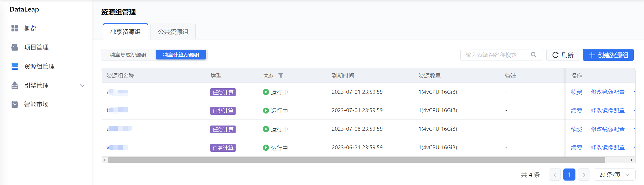The image size is (644, 185).
Task: Go to next page arrow
Action: click(584, 175)
